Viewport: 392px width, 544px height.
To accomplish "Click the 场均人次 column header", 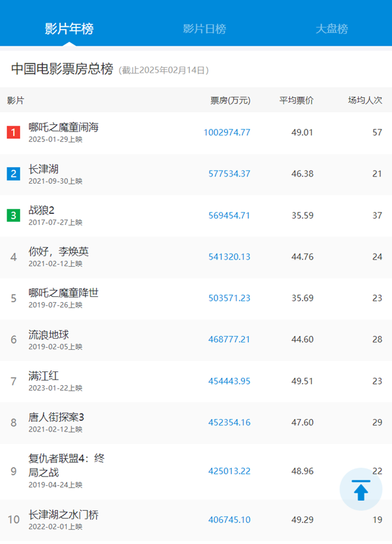I will click(365, 100).
